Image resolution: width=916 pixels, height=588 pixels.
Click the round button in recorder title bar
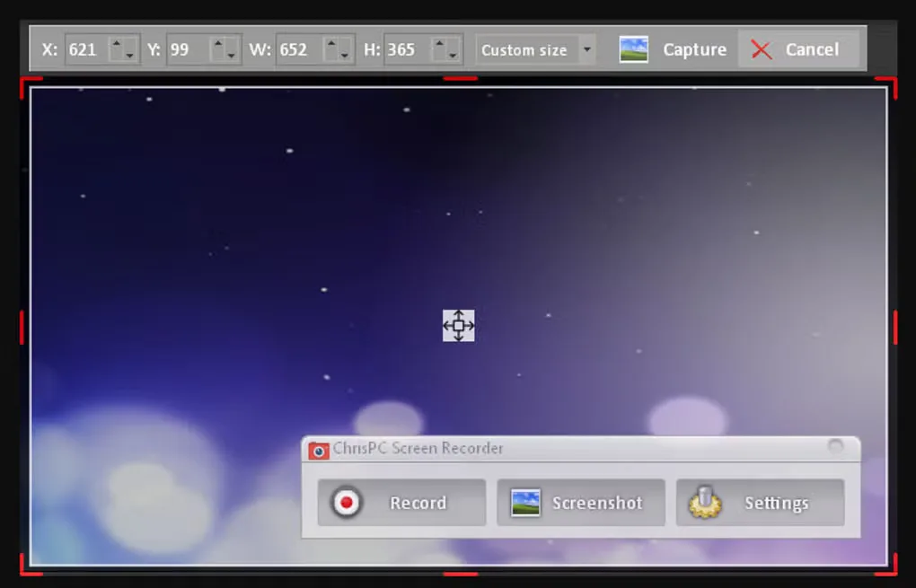tap(836, 447)
